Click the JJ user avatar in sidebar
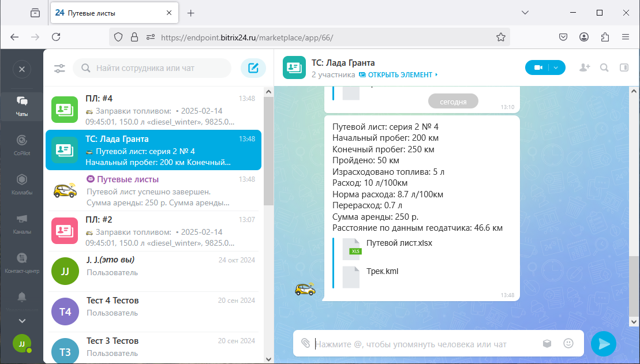Screen dimensions: 640x364 [x=22, y=344]
